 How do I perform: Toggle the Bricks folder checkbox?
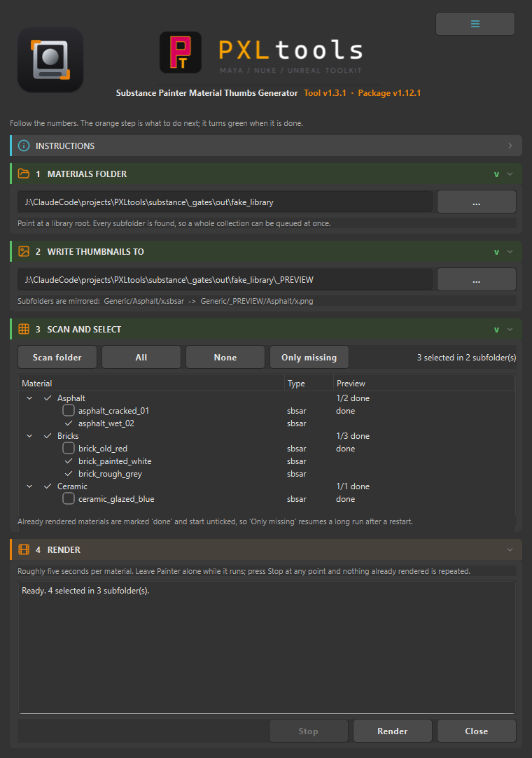click(48, 435)
